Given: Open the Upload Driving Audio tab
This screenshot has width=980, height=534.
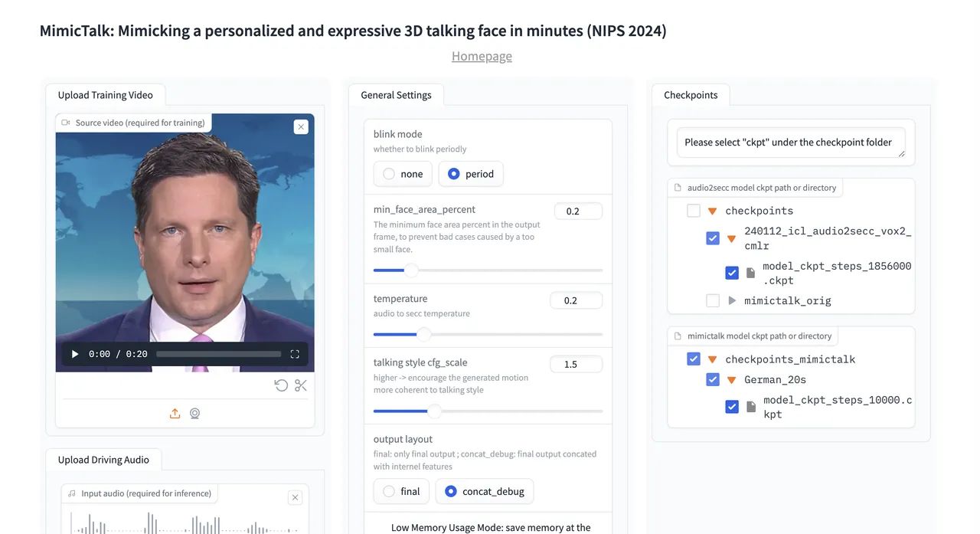Looking at the screenshot, I should click(103, 460).
